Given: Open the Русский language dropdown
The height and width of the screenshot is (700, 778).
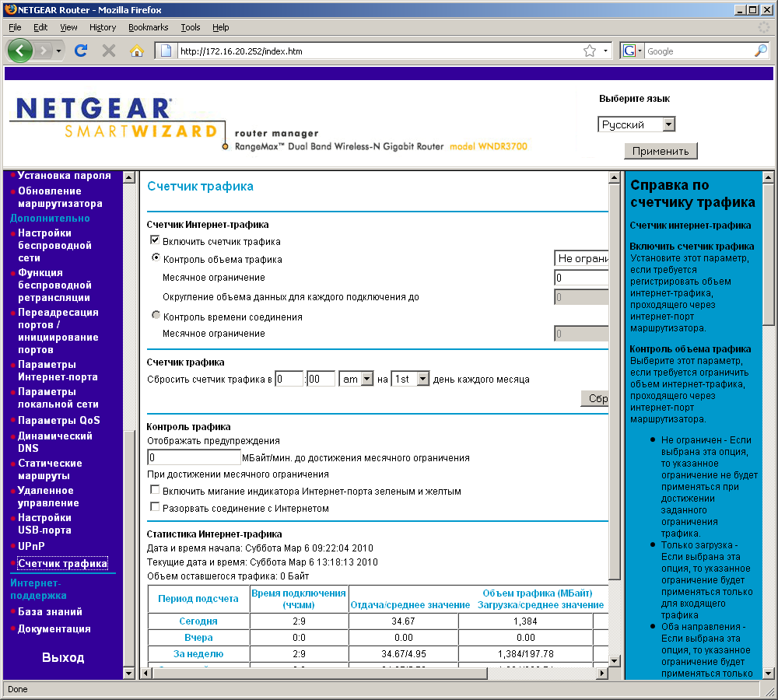Looking at the screenshot, I should tap(636, 124).
